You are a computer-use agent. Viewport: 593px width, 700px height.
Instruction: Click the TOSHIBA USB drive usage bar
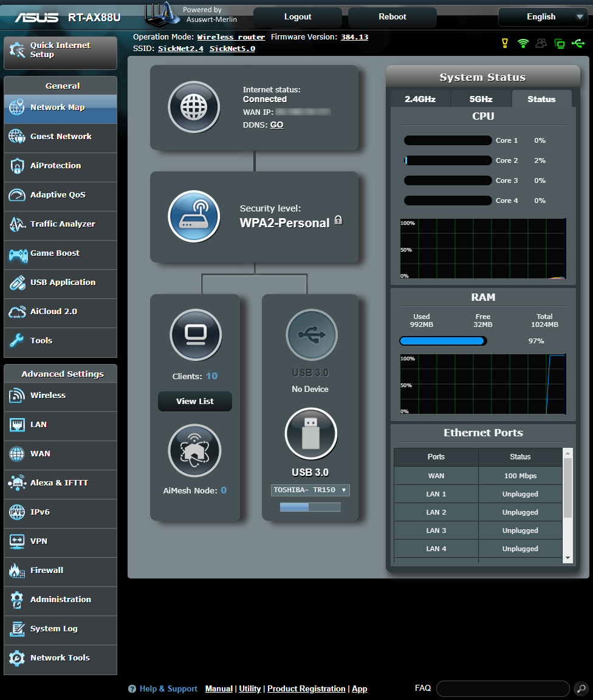(x=310, y=507)
